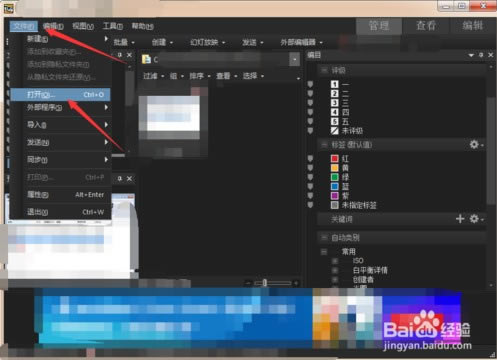Switch to the 查看 mode tab
The width and height of the screenshot is (497, 360).
(x=426, y=26)
